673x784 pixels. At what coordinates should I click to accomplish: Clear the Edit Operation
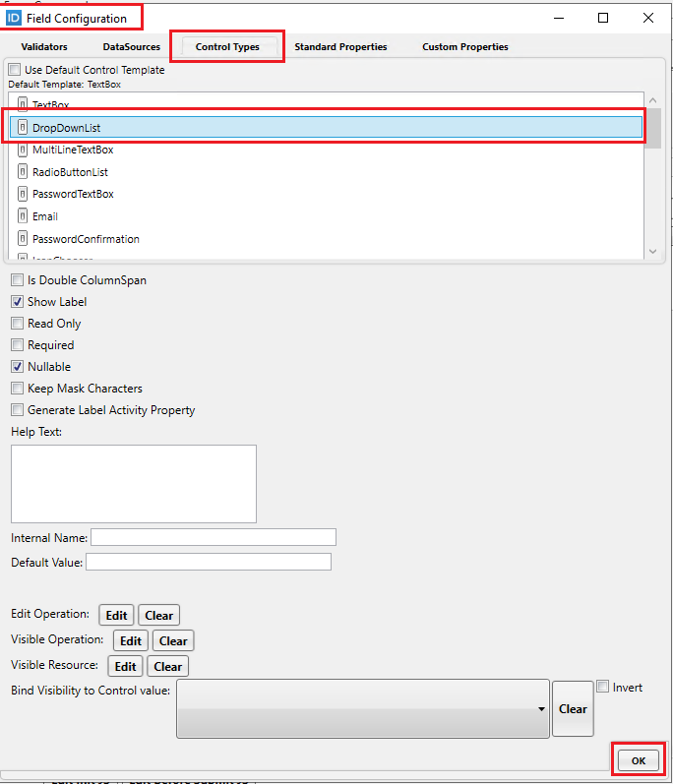coord(159,615)
